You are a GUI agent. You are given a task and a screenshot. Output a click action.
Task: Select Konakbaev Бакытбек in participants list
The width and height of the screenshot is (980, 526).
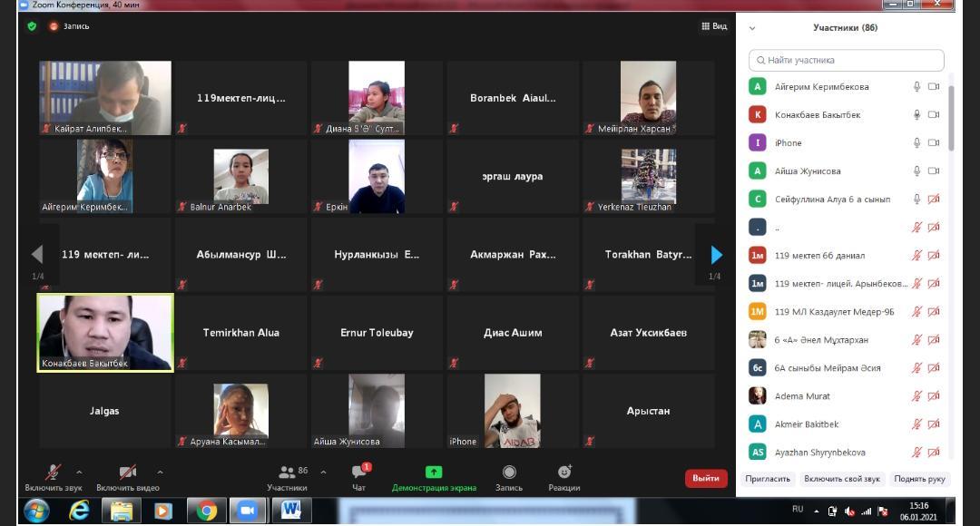coord(817,115)
